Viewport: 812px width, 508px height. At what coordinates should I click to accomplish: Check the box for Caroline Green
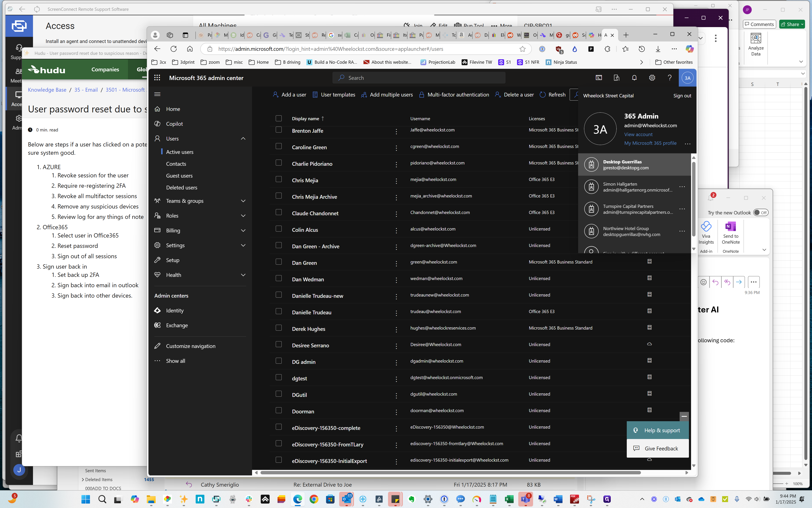click(278, 146)
